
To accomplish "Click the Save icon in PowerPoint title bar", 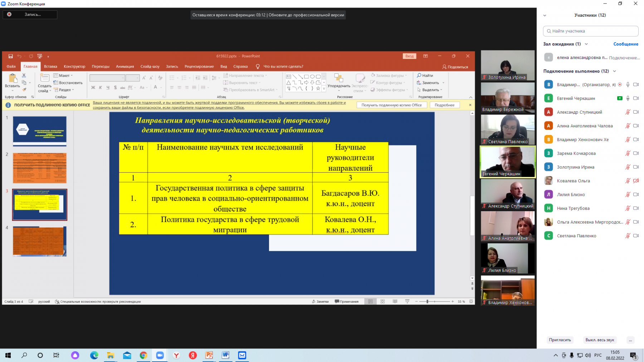I will pos(10,56).
